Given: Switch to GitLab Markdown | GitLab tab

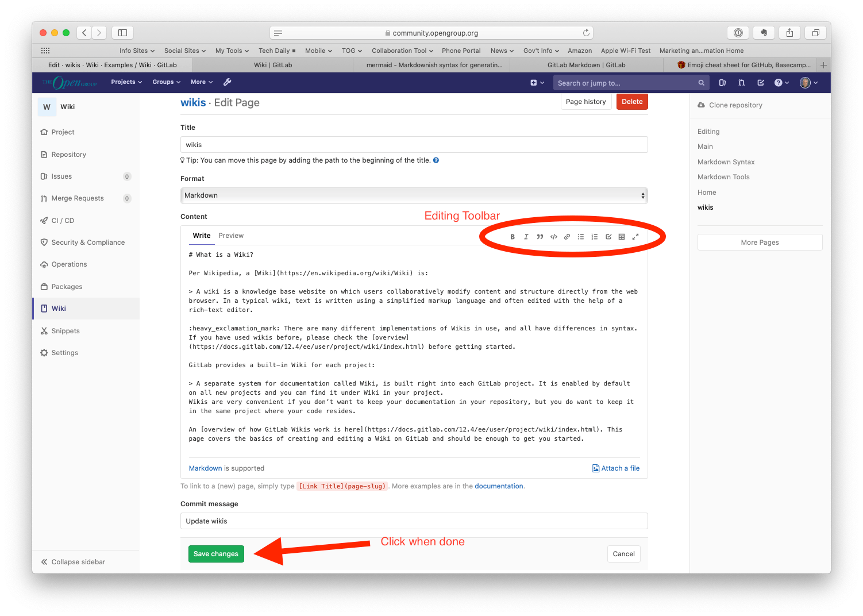Looking at the screenshot, I should 586,65.
